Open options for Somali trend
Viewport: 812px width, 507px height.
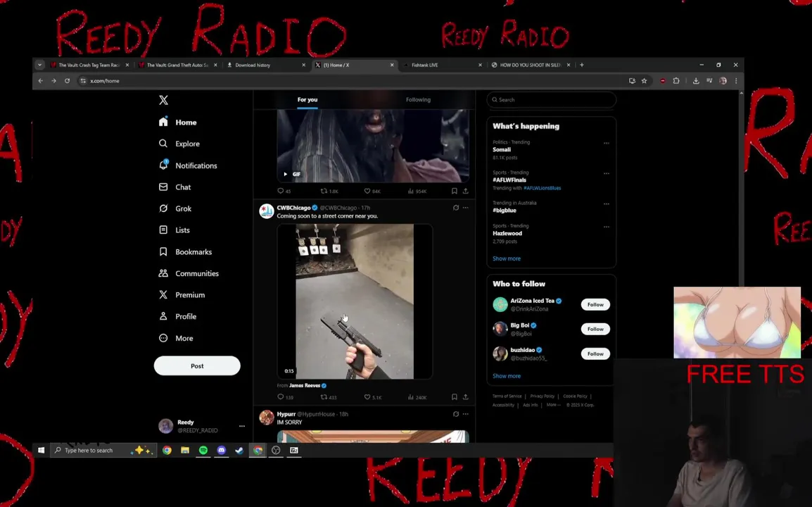(607, 143)
